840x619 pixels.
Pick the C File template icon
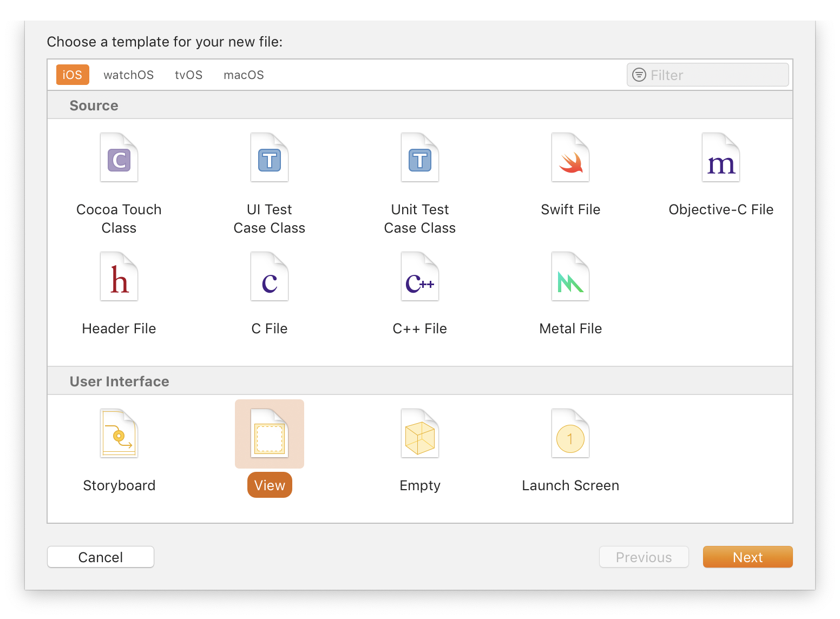[x=270, y=277]
